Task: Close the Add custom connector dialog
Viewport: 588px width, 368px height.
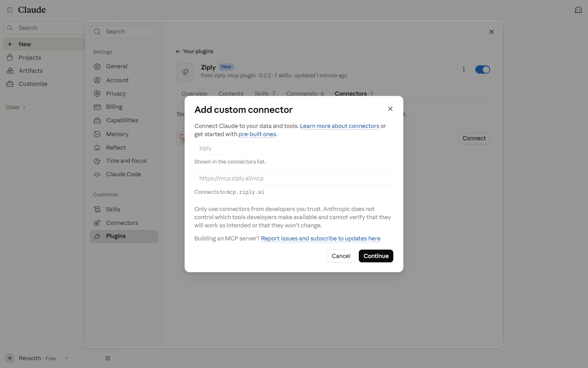Action: tap(390, 109)
